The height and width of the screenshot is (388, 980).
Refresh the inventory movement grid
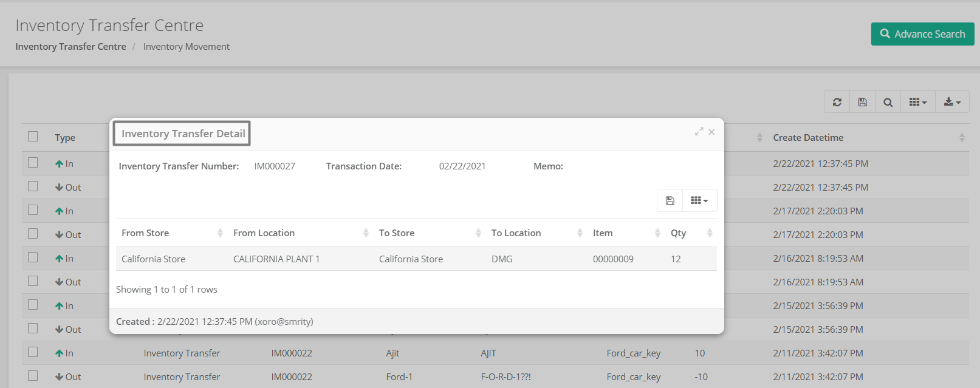pyautogui.click(x=837, y=102)
